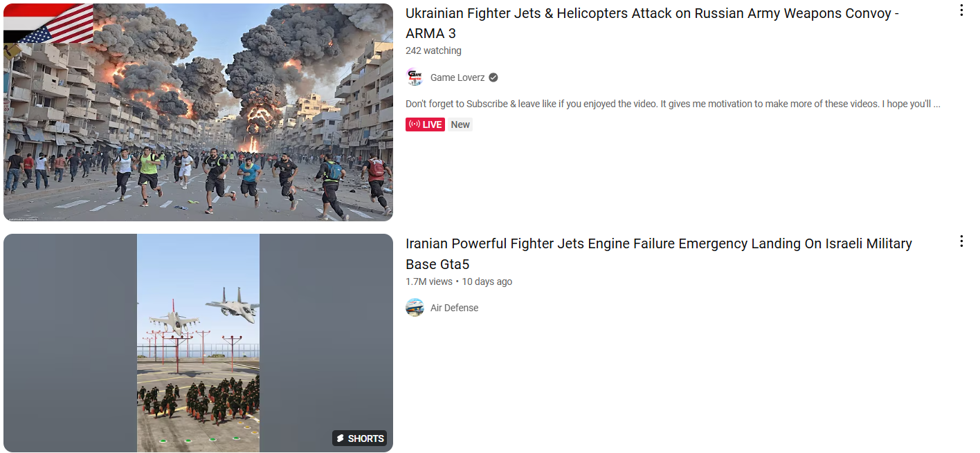980x453 pixels.
Task: Click the 1.7M views label
Action: click(428, 281)
